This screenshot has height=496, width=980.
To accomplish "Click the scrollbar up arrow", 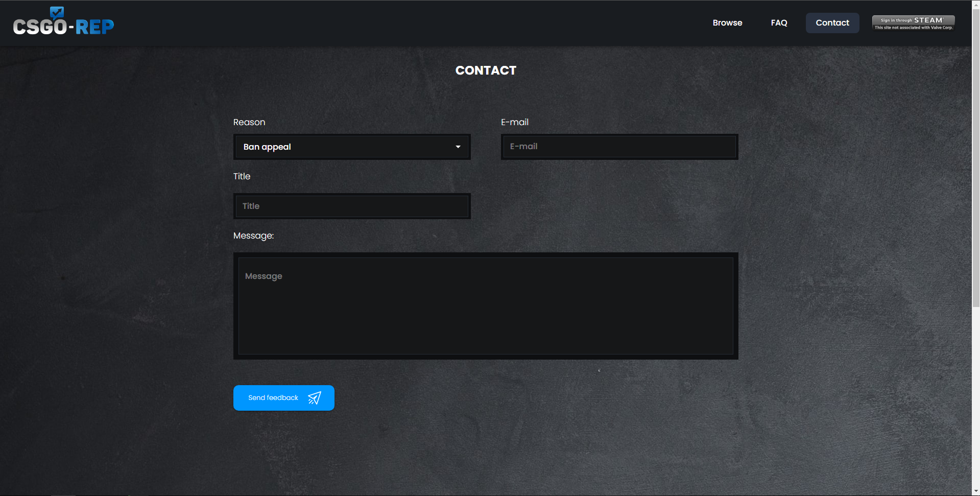I will [975, 4].
